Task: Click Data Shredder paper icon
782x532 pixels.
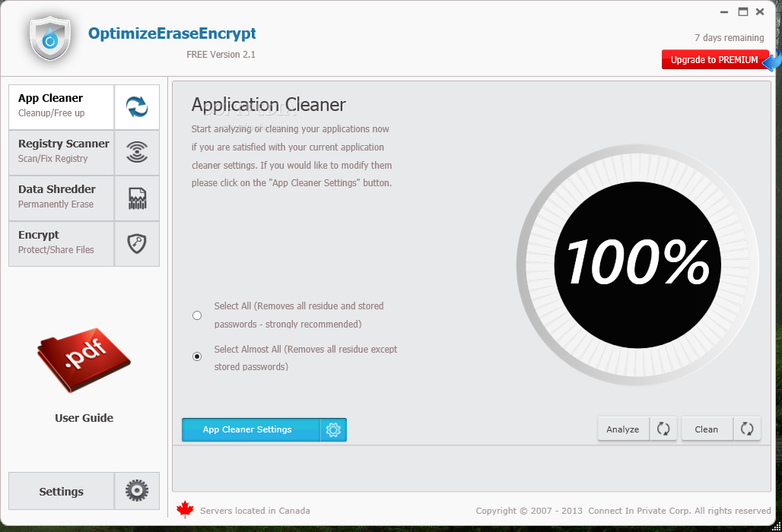Action: click(137, 198)
